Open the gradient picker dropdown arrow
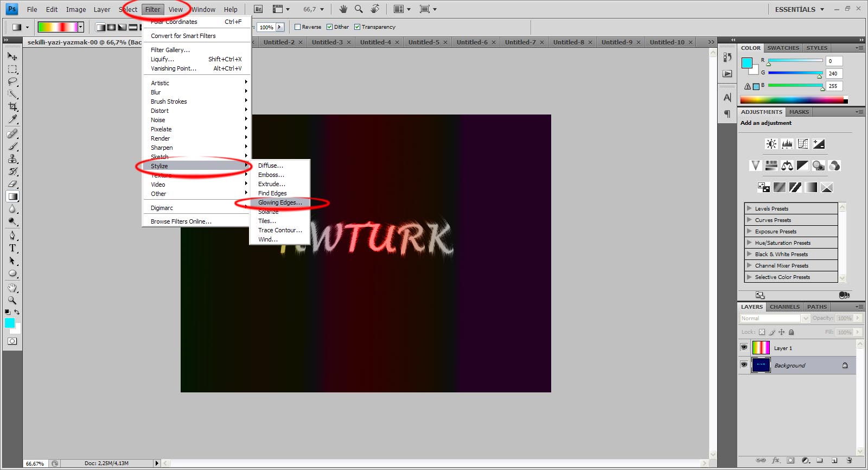 pyautogui.click(x=81, y=27)
